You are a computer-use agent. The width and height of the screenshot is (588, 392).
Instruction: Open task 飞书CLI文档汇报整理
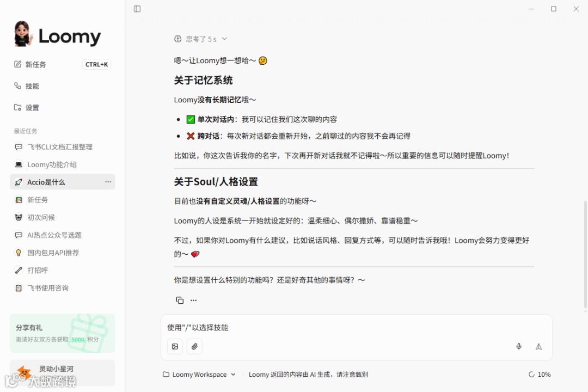point(62,146)
